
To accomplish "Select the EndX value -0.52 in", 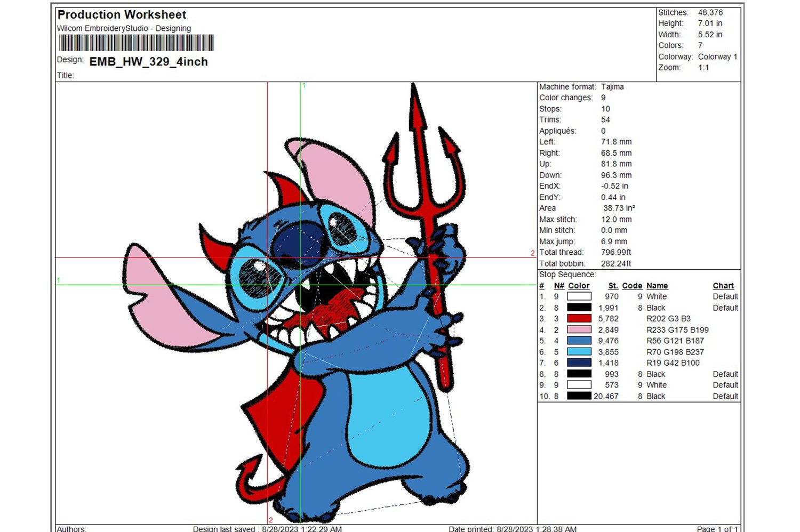I will [x=614, y=186].
